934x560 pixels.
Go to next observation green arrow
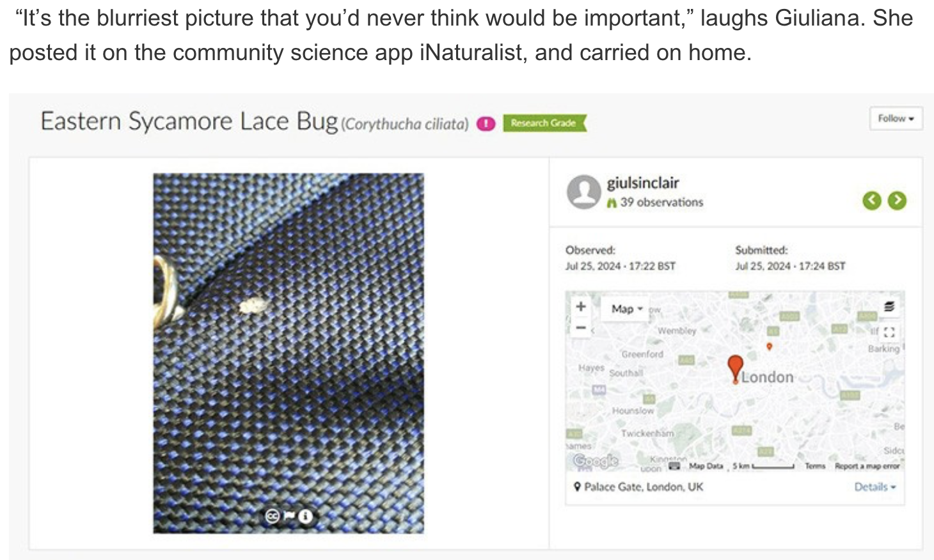897,201
